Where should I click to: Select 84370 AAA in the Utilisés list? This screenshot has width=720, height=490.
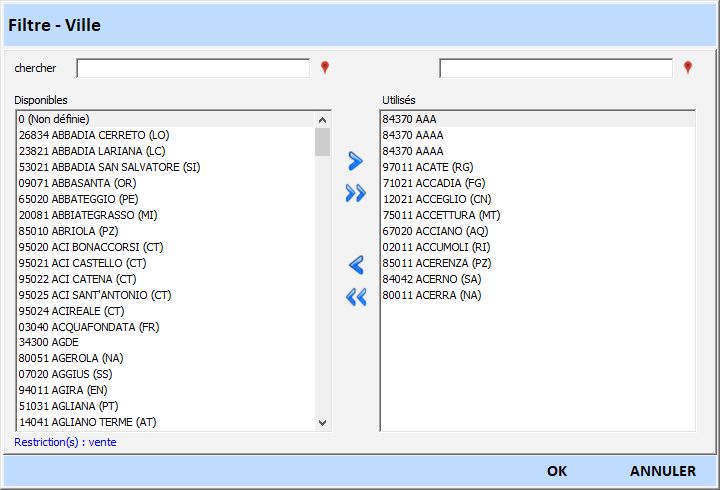pyautogui.click(x=410, y=119)
